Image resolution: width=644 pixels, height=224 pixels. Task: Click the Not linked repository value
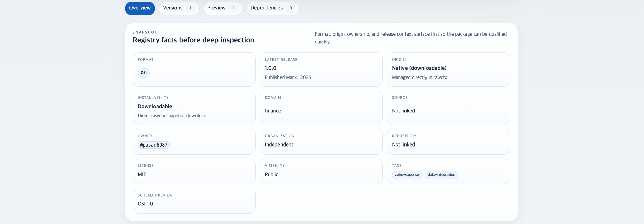[403, 144]
